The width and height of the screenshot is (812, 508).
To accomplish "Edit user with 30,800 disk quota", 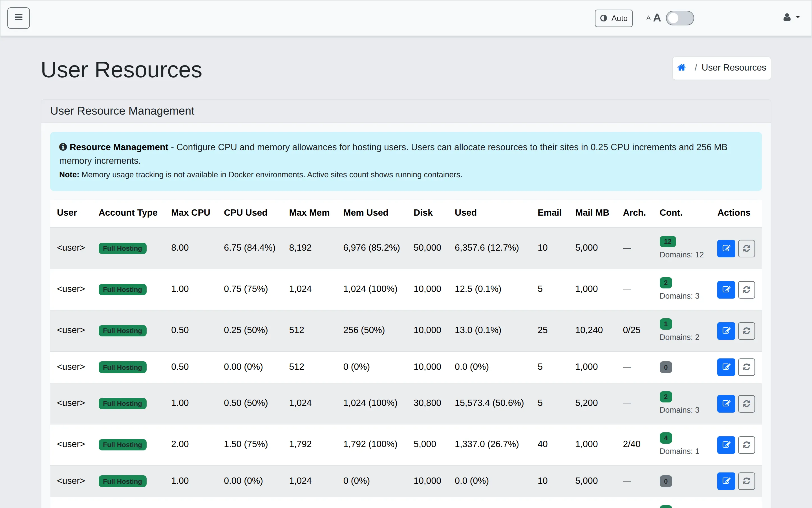I will coord(726,404).
